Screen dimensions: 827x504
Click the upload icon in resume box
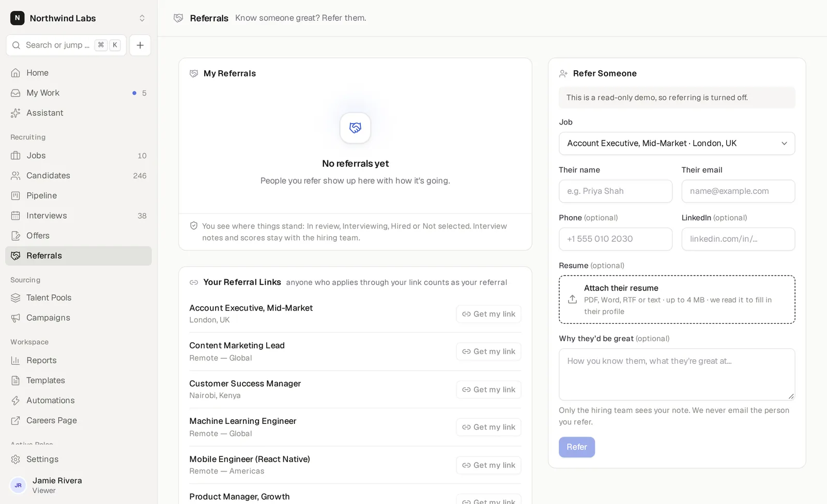572,299
